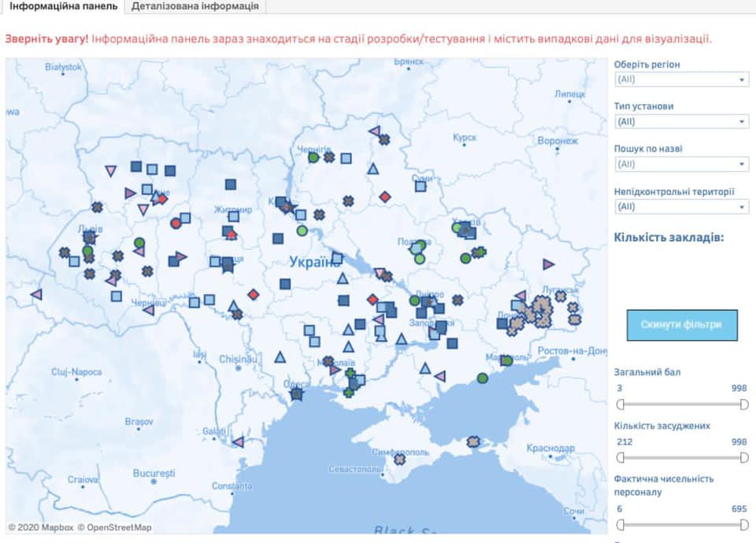Click the beige X marker in Crimea
The width and height of the screenshot is (756, 543).
[x=472, y=442]
